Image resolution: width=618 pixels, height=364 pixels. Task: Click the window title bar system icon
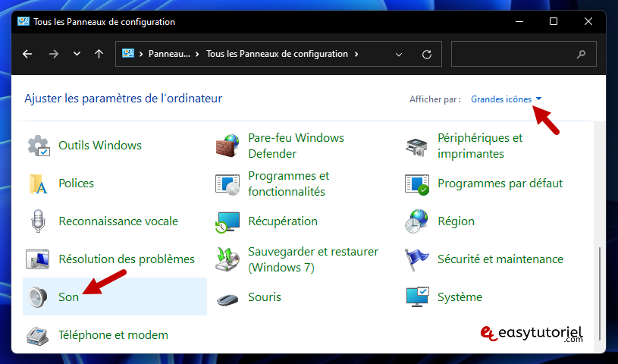(x=24, y=21)
